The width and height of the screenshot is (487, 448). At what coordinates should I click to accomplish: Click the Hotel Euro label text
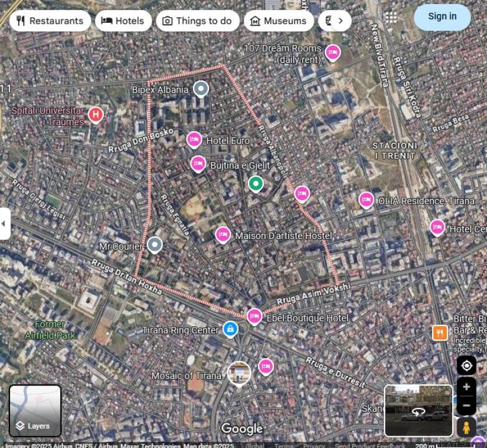pos(228,141)
